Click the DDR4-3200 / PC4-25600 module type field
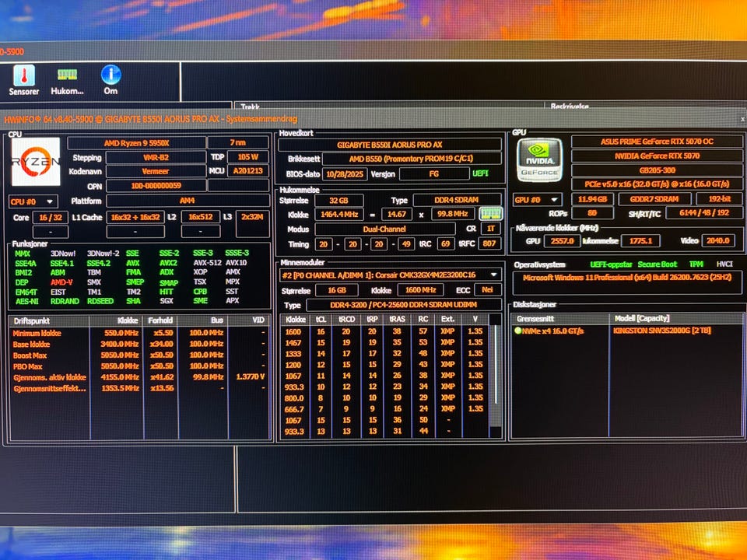The height and width of the screenshot is (560, 747). [404, 305]
